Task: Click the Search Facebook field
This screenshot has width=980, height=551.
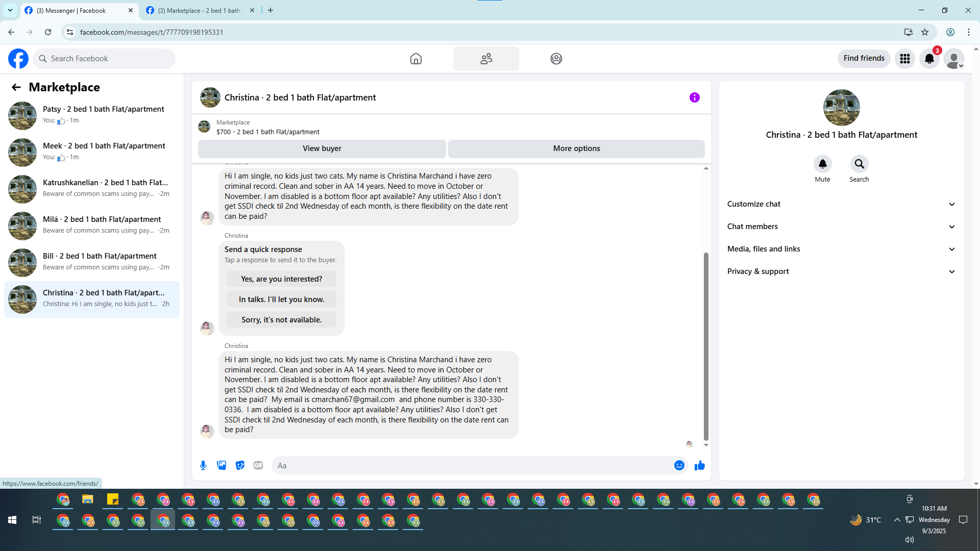Action: coord(104,59)
